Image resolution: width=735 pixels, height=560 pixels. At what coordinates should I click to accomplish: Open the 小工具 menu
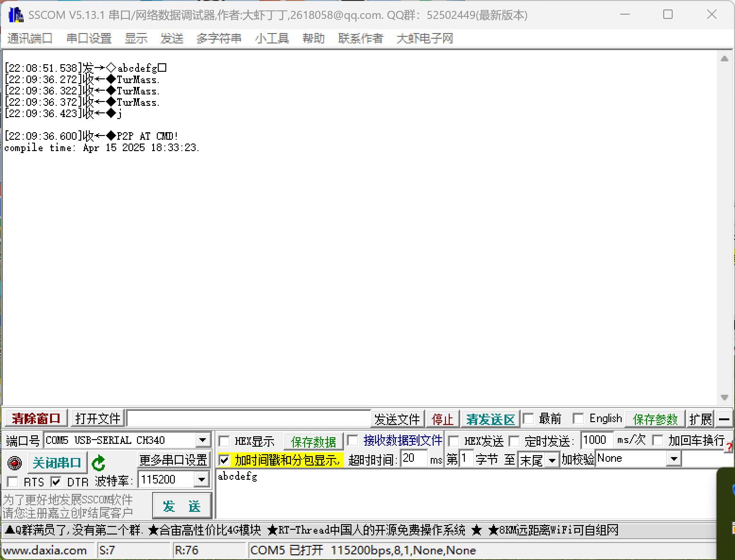click(272, 38)
